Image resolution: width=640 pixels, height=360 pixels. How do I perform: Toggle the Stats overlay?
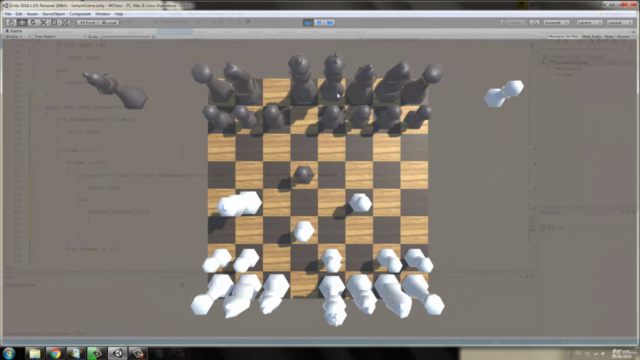pyautogui.click(x=609, y=37)
